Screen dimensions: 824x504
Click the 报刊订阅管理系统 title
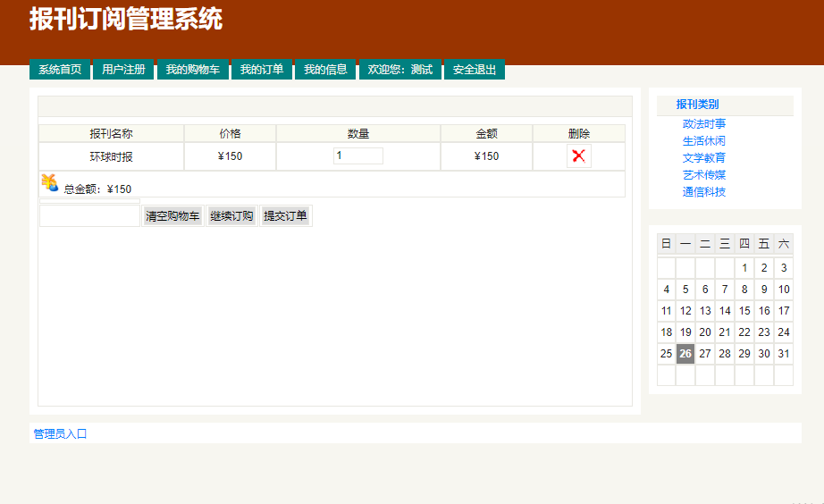coord(126,19)
